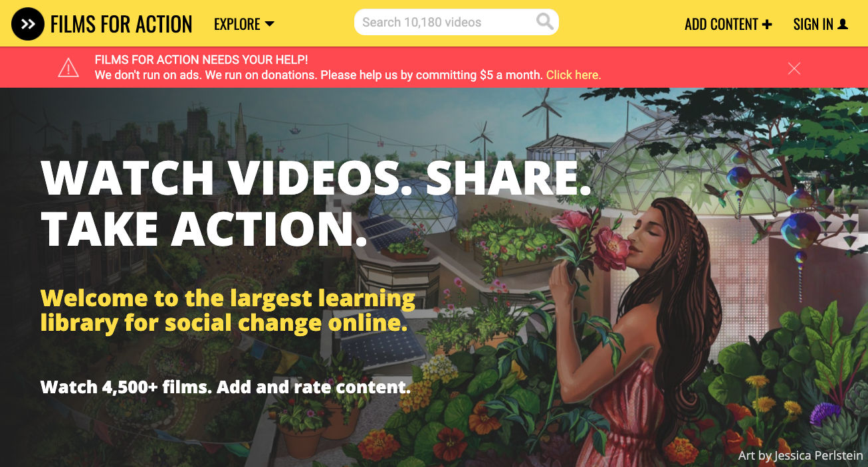868x467 pixels.
Task: Click the 'Watch Videos. Share. Take Action.' headline
Action: tap(316, 202)
